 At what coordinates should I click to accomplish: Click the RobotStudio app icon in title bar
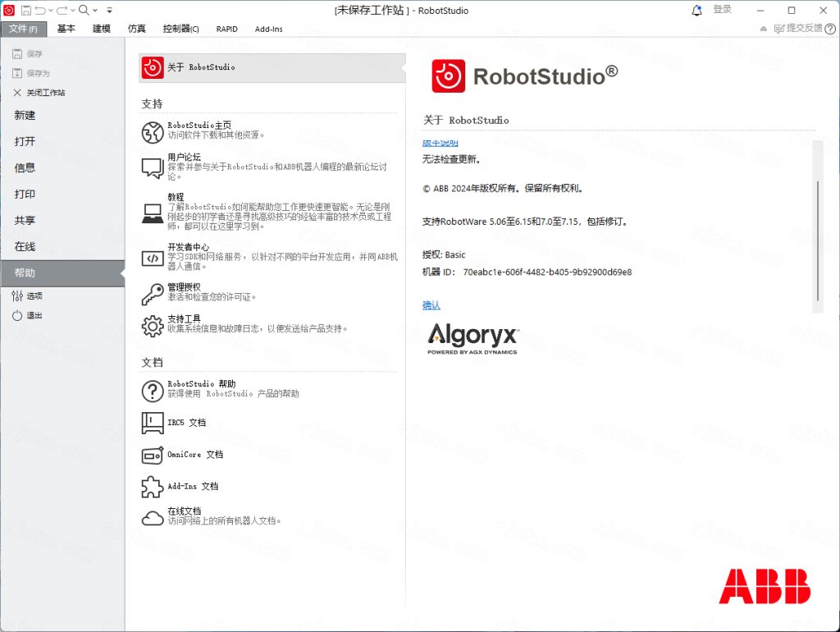click(8, 10)
